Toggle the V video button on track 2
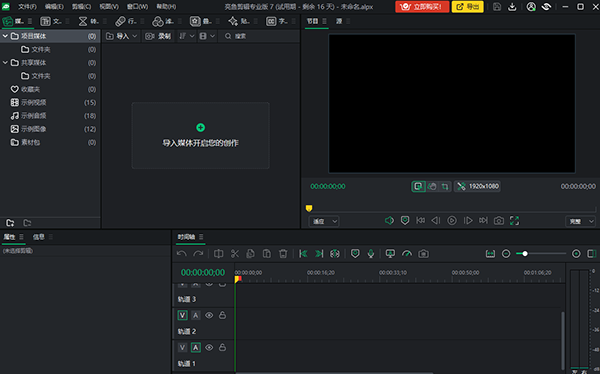 (182, 315)
